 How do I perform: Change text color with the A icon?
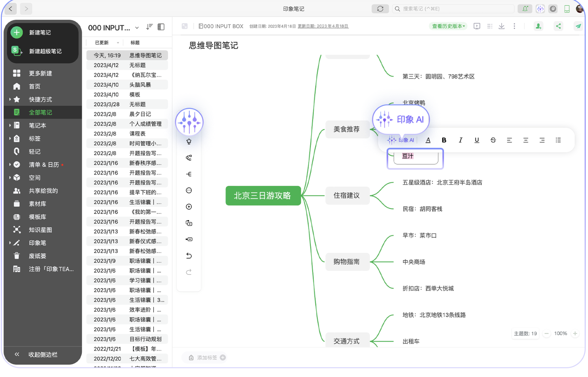click(428, 140)
